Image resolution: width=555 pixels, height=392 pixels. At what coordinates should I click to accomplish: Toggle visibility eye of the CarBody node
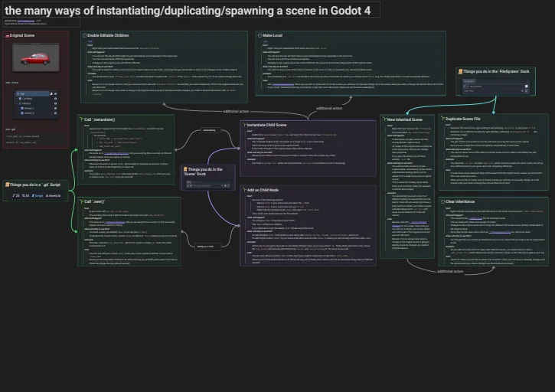55,99
